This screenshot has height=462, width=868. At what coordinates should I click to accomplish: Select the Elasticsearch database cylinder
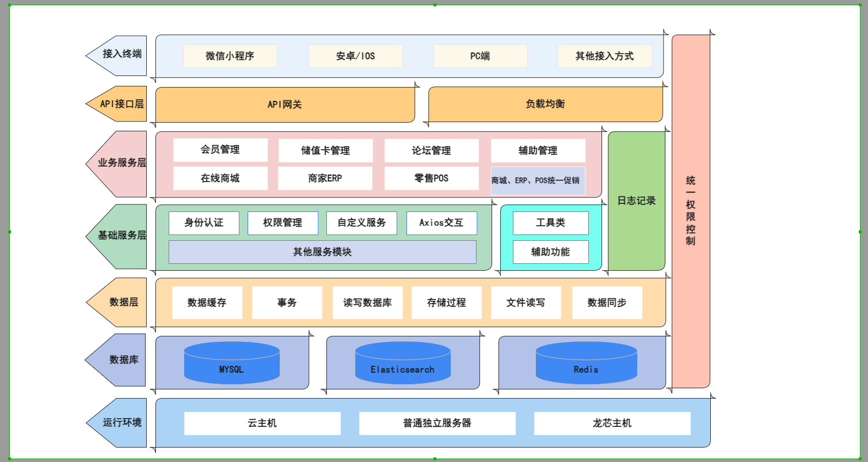[403, 362]
